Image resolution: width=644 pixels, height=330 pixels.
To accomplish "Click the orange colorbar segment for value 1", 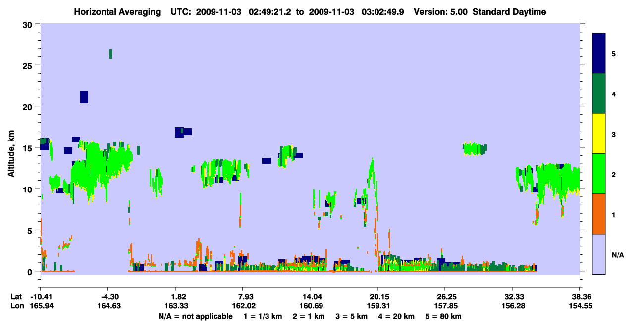I will pos(599,214).
